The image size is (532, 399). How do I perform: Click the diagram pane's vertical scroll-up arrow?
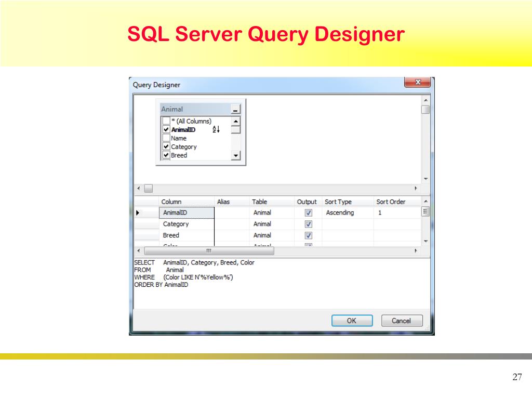425,100
